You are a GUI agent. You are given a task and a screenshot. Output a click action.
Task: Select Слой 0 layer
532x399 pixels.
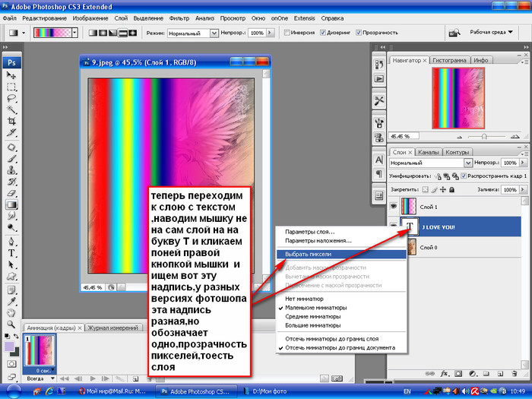[x=460, y=247]
